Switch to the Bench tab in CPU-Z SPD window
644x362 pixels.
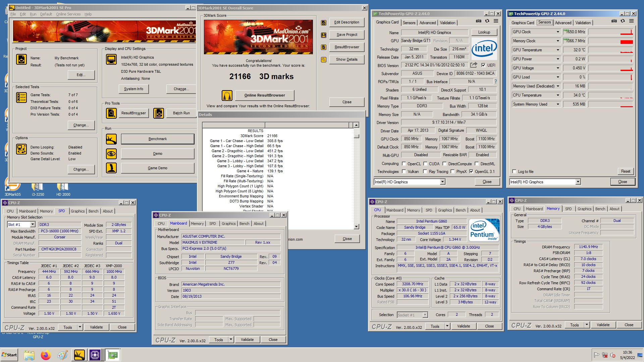coord(94,211)
